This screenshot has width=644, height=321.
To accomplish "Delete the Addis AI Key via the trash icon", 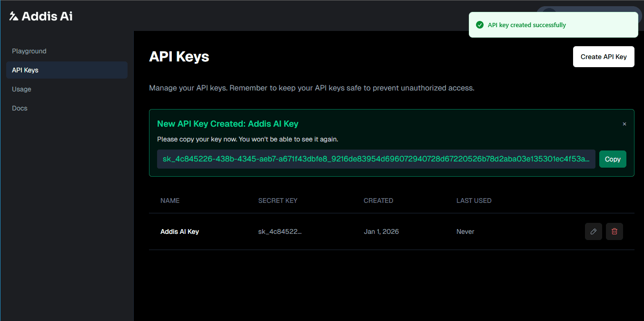I will click(614, 231).
